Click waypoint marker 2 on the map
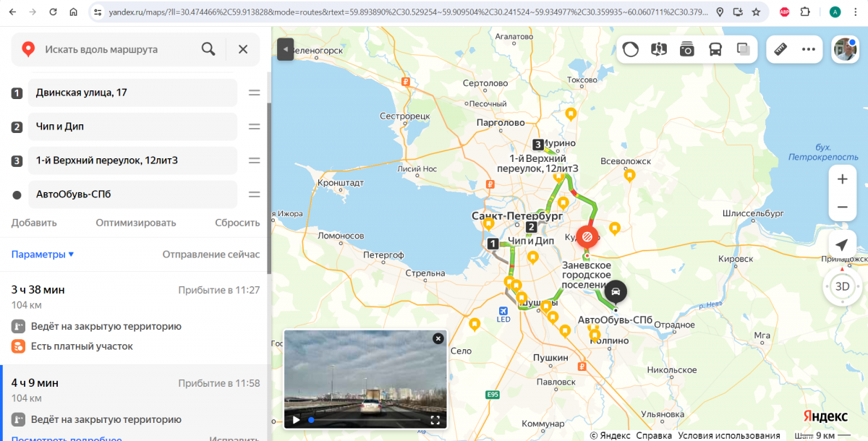 532,228
